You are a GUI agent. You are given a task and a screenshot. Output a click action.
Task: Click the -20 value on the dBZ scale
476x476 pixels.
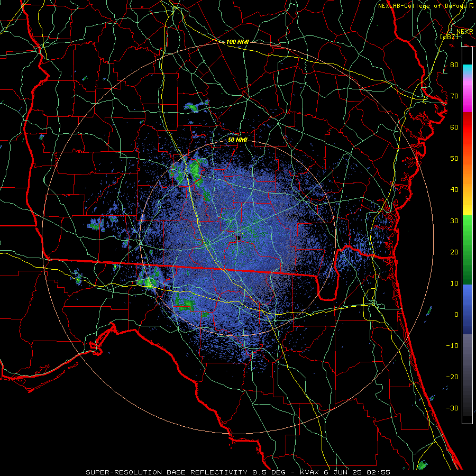(x=452, y=377)
